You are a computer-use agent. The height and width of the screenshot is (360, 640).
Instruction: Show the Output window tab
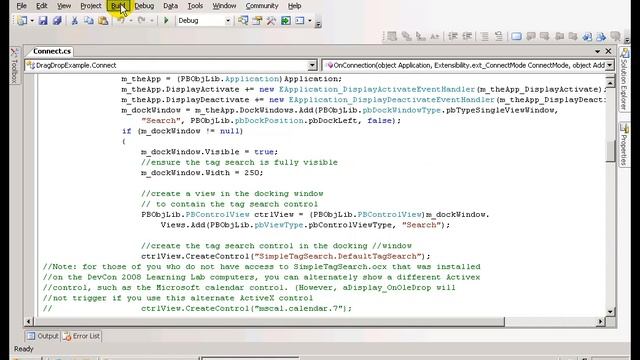(42, 336)
